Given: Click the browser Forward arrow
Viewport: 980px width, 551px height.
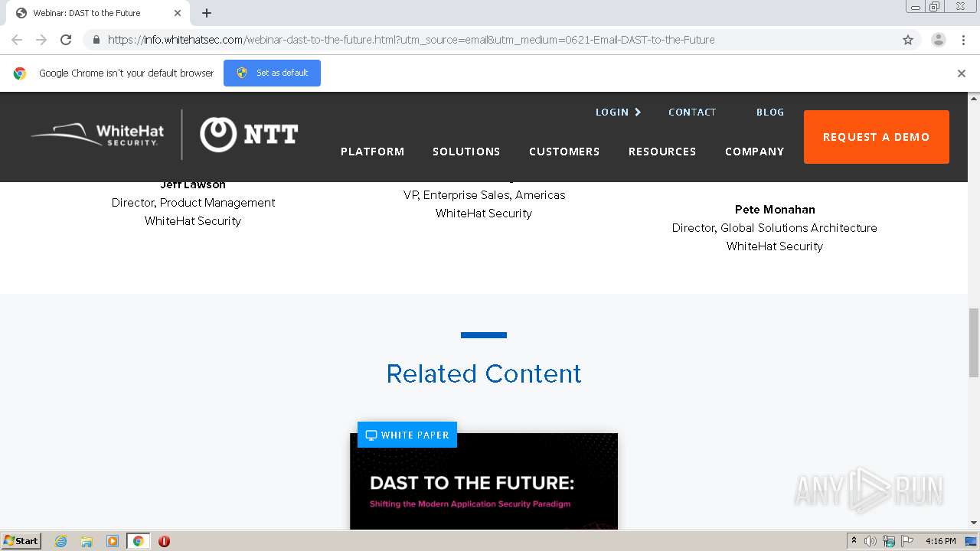Looking at the screenshot, I should pyautogui.click(x=41, y=40).
